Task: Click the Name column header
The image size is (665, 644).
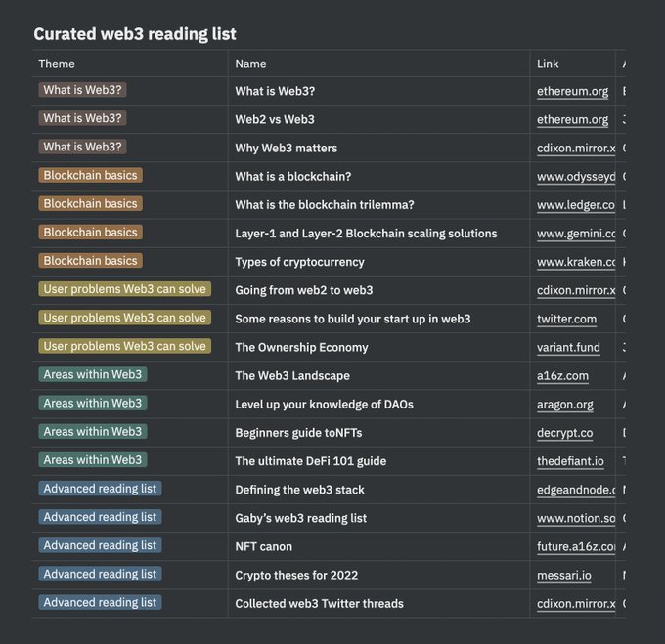Action: pyautogui.click(x=250, y=64)
